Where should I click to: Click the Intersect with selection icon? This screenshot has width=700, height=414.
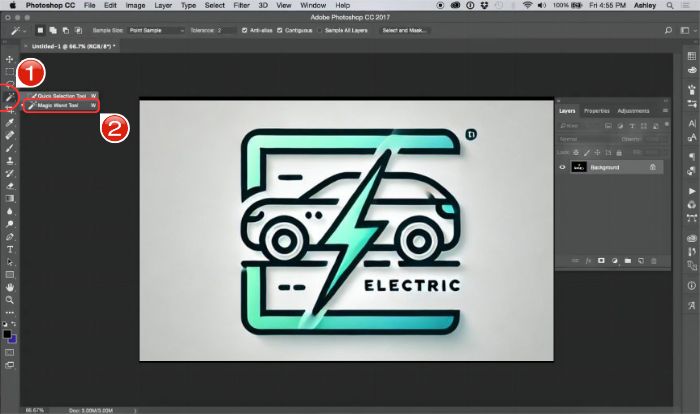point(79,30)
